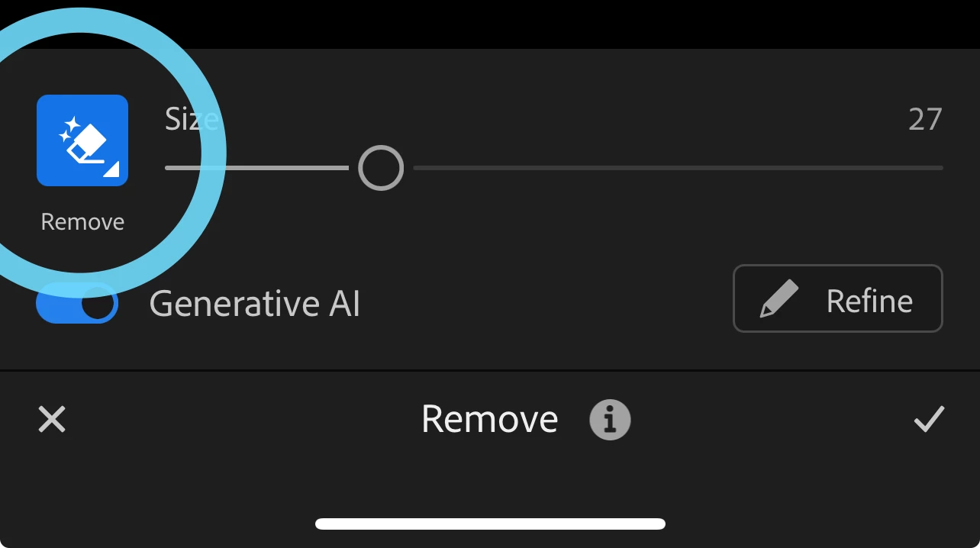Click the right dim part of the Size track
Screen dimensions: 980x548
(678, 168)
